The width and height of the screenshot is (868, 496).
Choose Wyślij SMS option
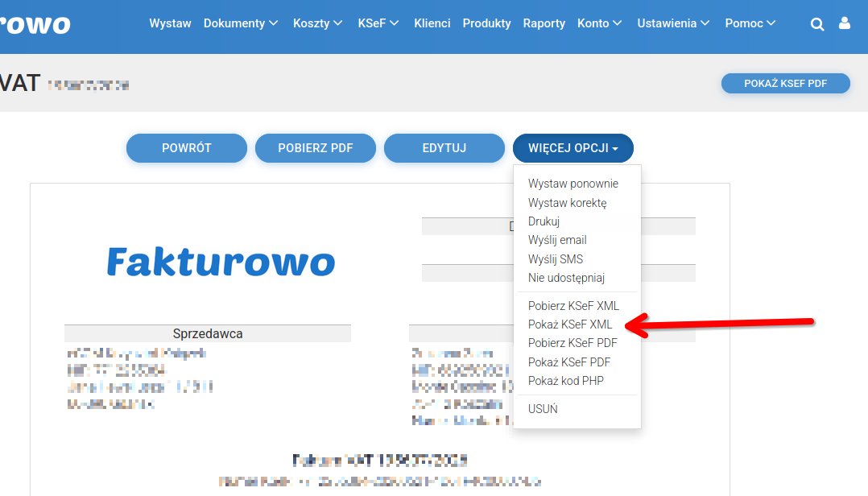(556, 259)
